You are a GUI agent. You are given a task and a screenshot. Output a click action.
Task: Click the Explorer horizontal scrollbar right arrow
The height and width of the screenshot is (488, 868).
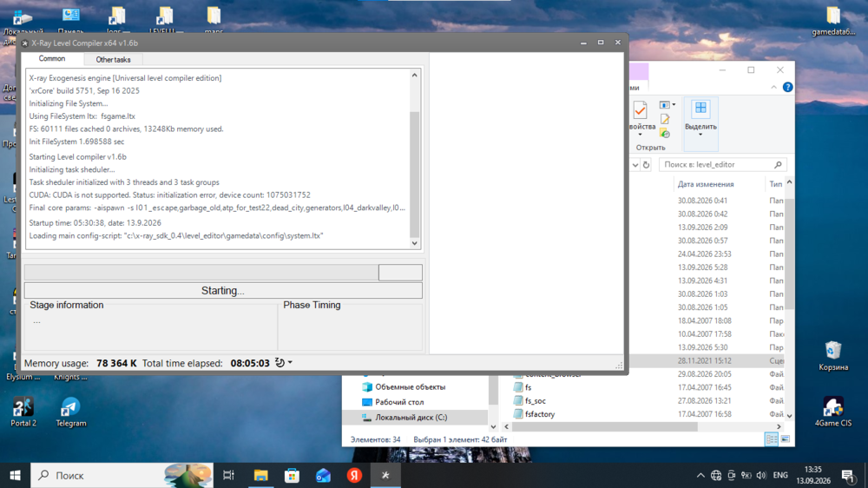tap(779, 426)
